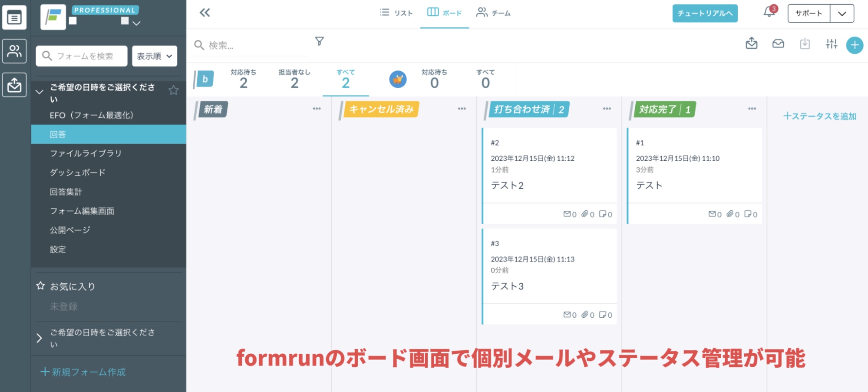Open more options for 新着 column
Image resolution: width=868 pixels, height=392 pixels.
(317, 109)
